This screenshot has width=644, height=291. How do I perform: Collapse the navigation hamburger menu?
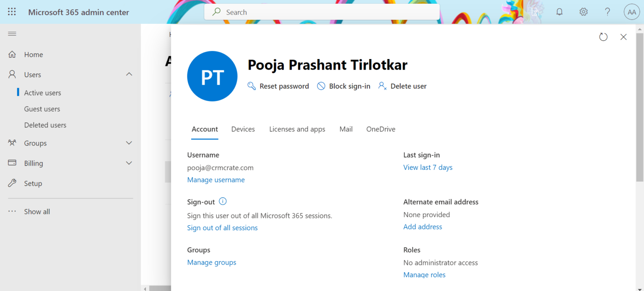tap(12, 34)
